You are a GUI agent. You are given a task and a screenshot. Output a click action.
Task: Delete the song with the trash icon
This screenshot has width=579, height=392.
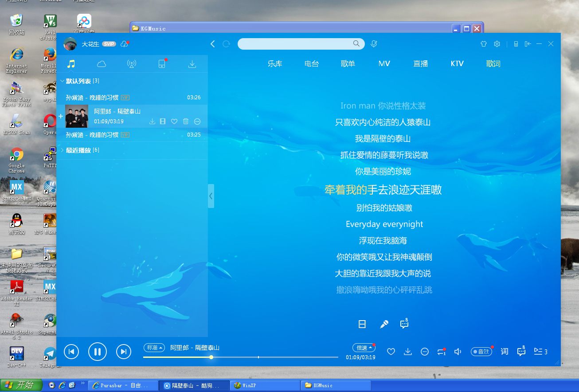click(186, 122)
